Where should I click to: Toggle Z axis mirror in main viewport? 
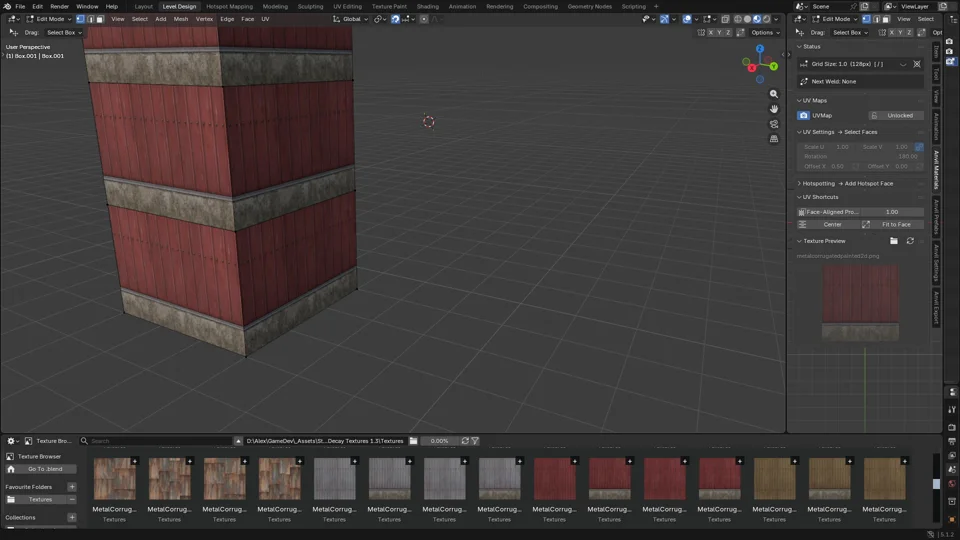pos(728,32)
